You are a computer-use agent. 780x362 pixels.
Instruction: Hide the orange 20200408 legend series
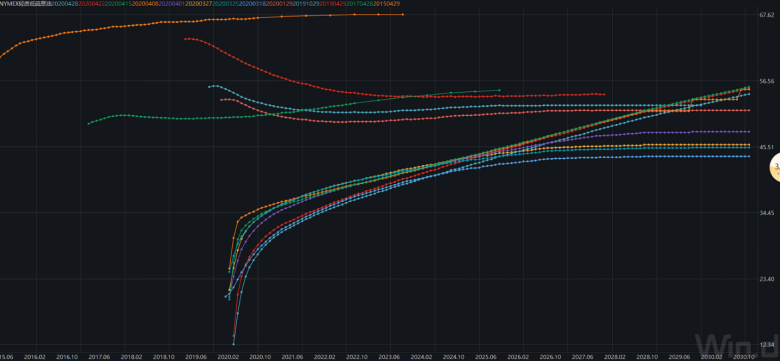145,3
